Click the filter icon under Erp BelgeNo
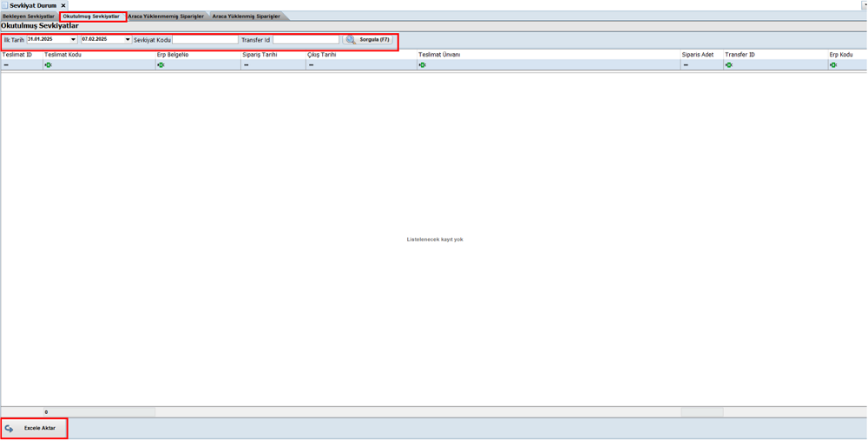The height and width of the screenshot is (441, 868). [161, 65]
